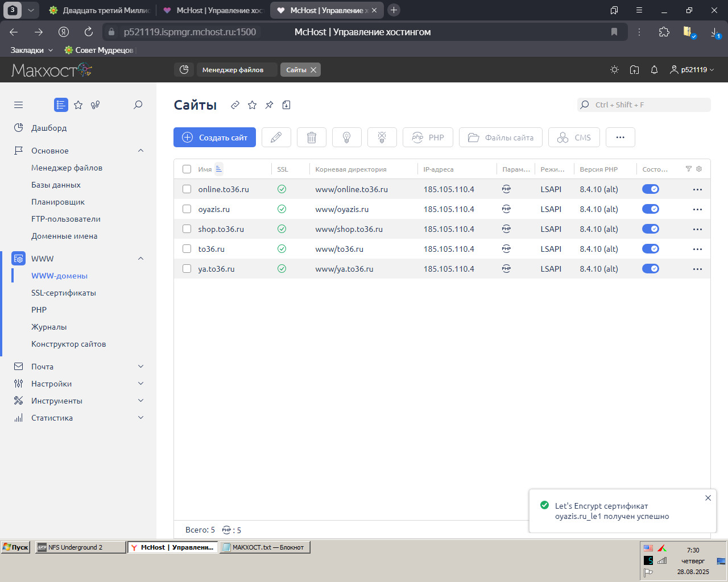Add Сайты page to favorites star

[252, 105]
